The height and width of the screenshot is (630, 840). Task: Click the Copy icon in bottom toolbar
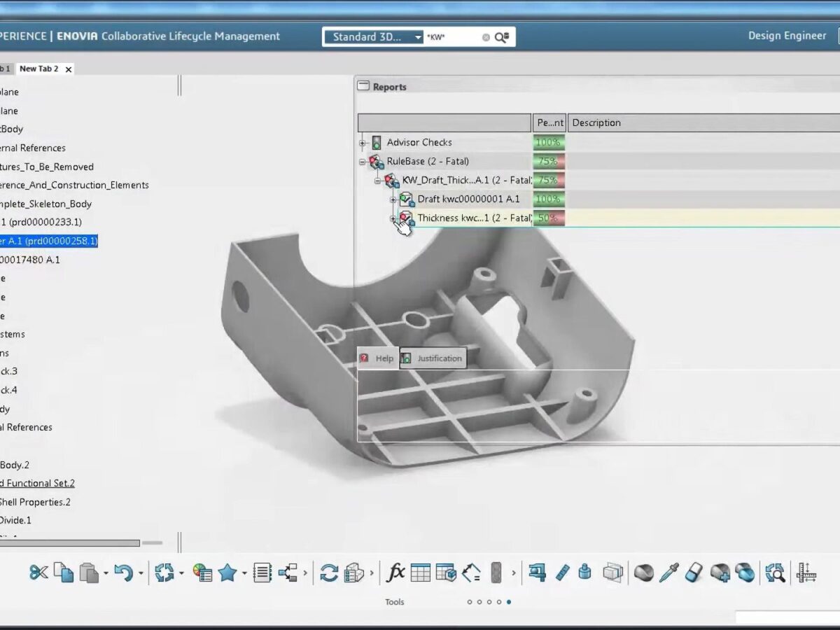64,573
